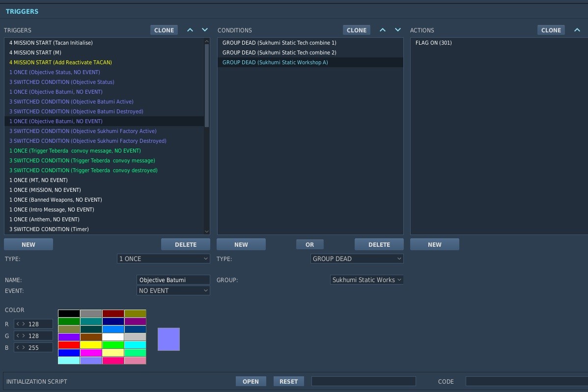This screenshot has width=588, height=392.
Task: Move selected condition down arrow
Action: coord(398,30)
